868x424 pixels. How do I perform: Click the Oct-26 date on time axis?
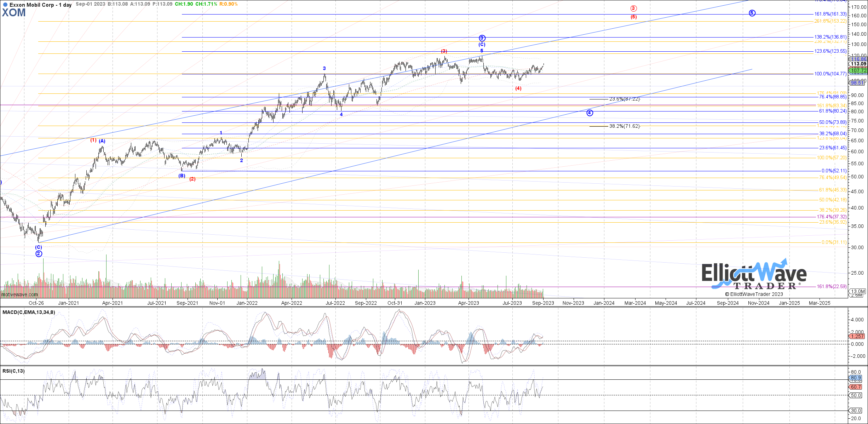[x=36, y=303]
